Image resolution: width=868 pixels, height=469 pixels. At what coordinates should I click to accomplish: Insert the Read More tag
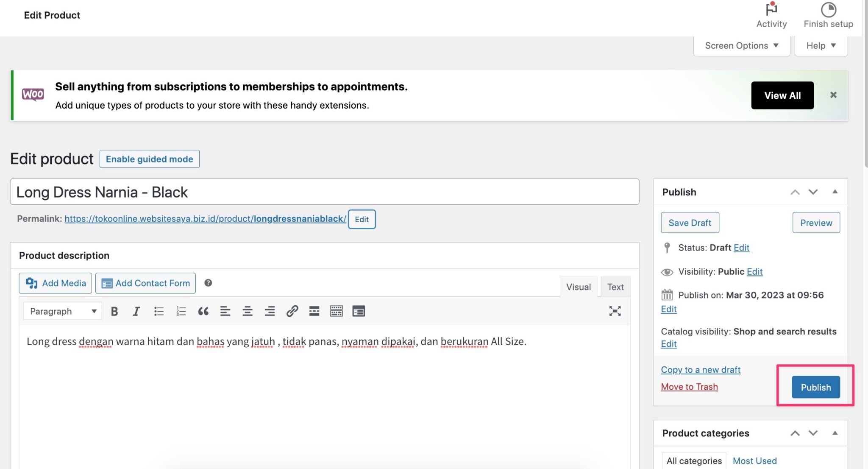click(x=314, y=311)
